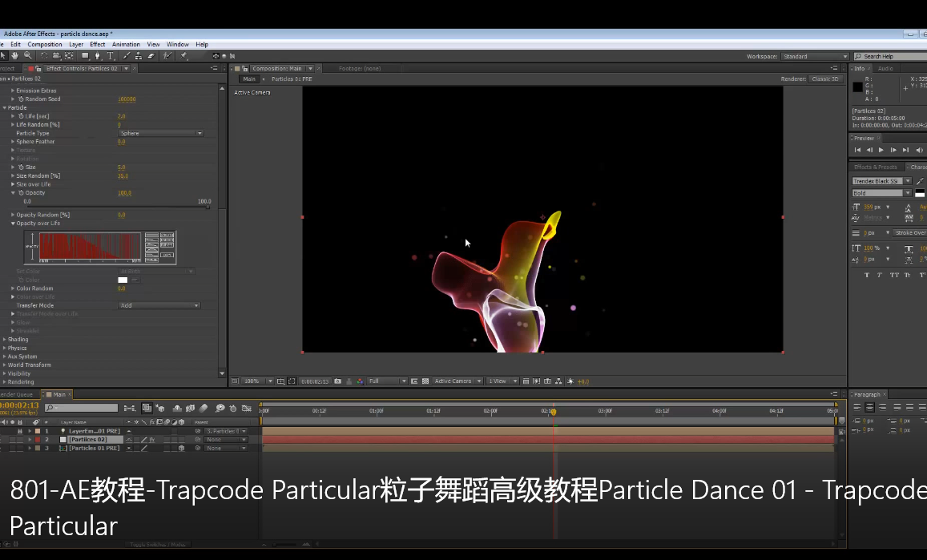Viewport: 927px width, 560px height.
Task: Click Brainstorm icon in timeline
Action: coord(220,408)
